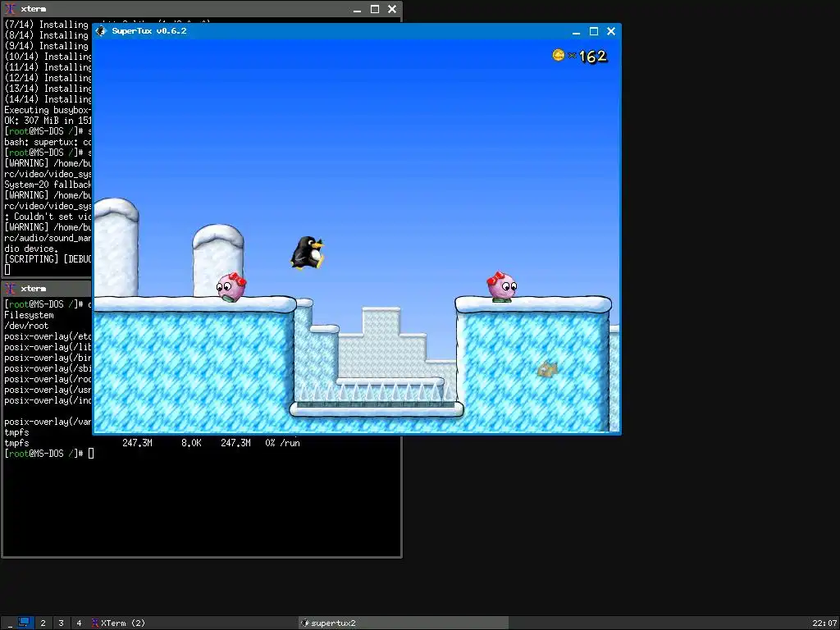Click the block cursor in the upper xterm
This screenshot has height=630, width=840.
(x=7, y=270)
